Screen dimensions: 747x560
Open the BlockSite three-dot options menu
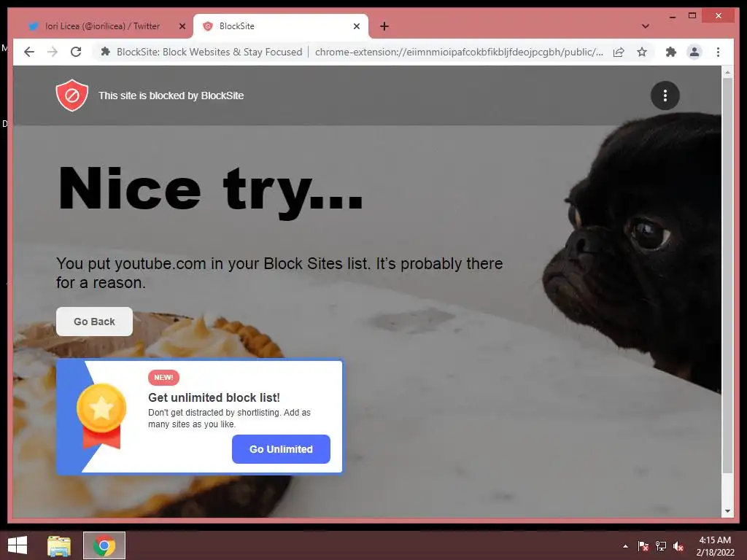[x=665, y=96]
